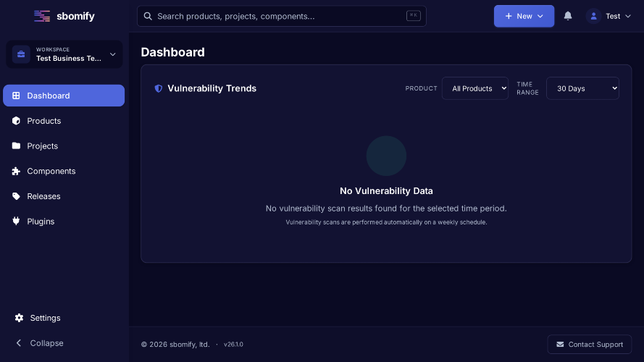644x362 pixels.
Task: Click the Dashboard page heading
Action: pos(173,52)
